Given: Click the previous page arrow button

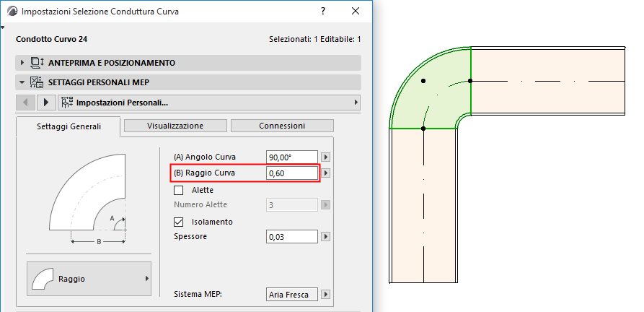Looking at the screenshot, I should 27,103.
